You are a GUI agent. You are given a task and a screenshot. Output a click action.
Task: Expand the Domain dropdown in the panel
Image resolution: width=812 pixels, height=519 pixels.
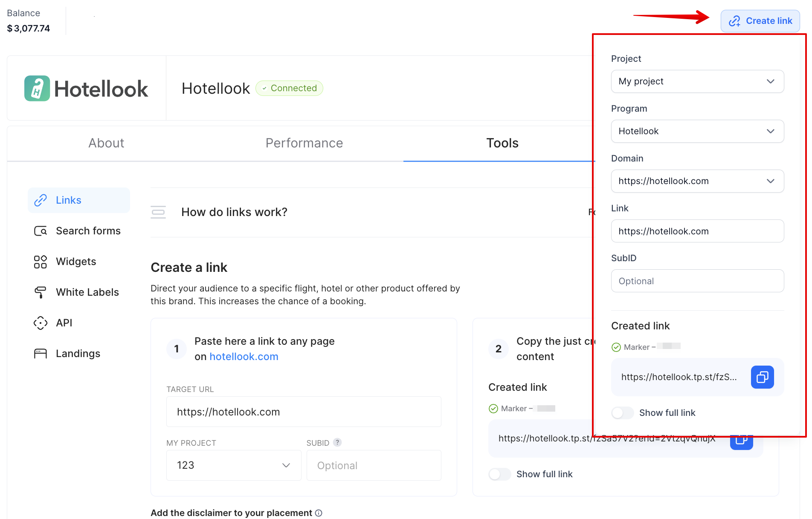(x=697, y=181)
